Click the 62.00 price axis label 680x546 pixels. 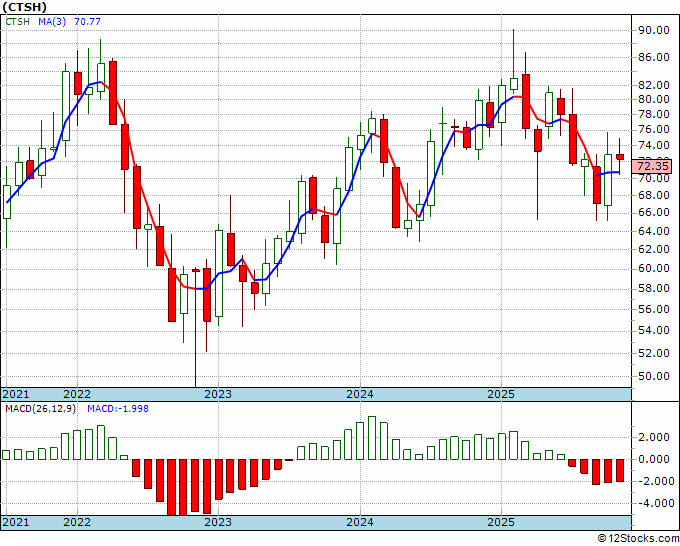tap(654, 249)
